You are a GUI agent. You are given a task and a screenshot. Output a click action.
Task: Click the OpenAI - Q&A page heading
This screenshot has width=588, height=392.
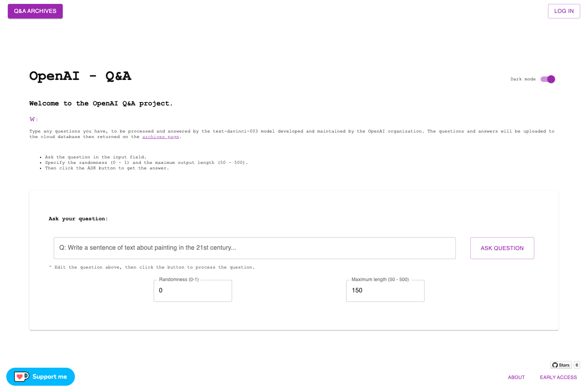pos(80,76)
